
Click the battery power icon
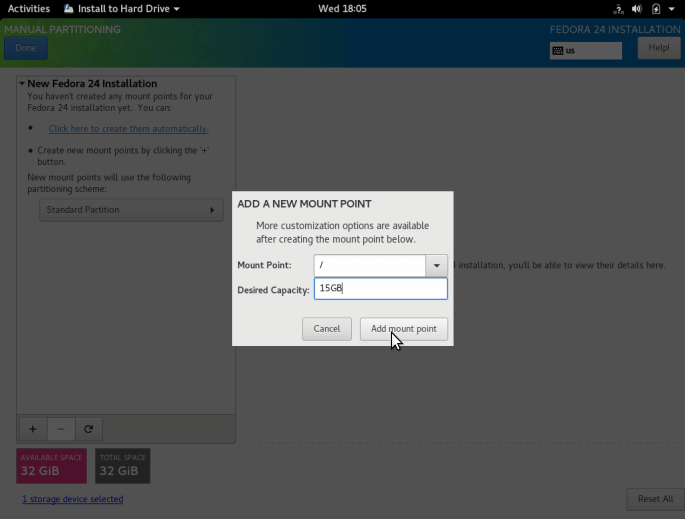point(656,9)
